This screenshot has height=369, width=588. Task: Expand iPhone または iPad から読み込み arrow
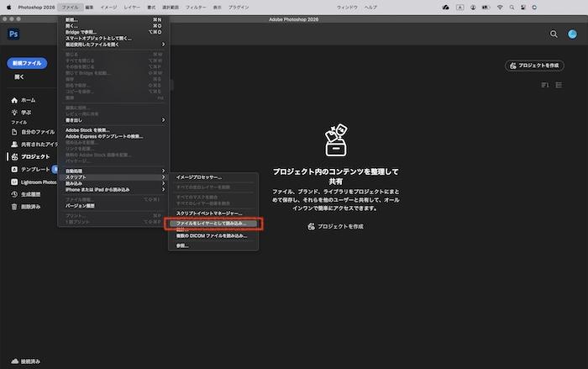163,190
